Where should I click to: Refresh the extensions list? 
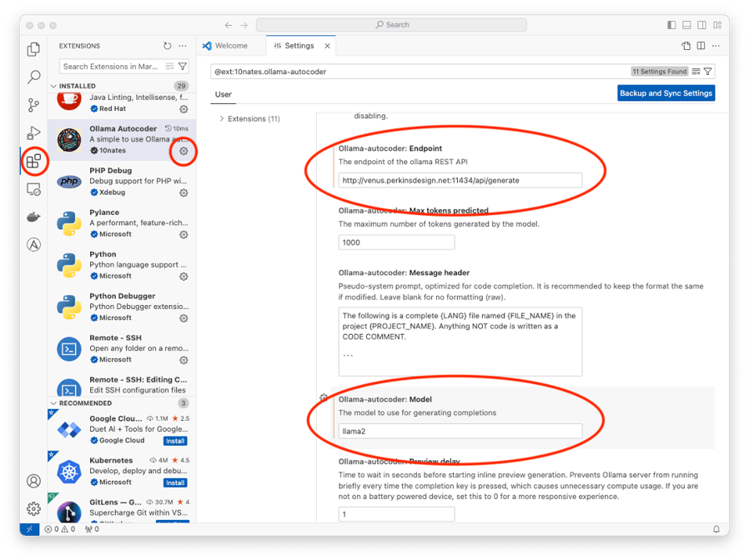pos(168,47)
